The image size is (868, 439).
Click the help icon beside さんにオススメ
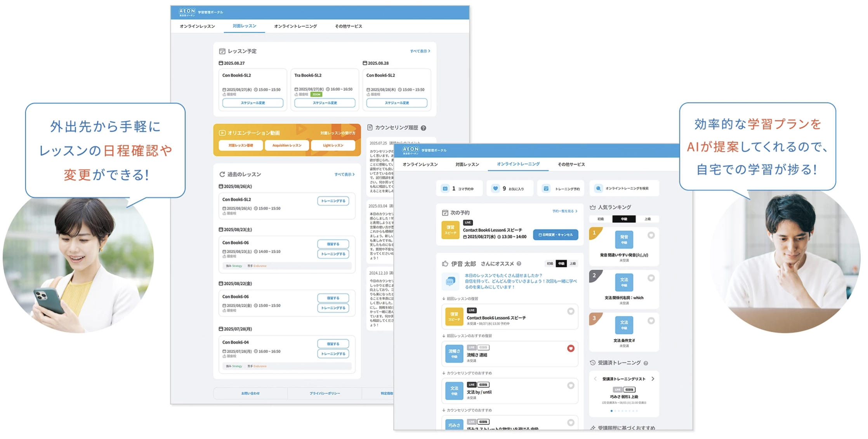519,264
